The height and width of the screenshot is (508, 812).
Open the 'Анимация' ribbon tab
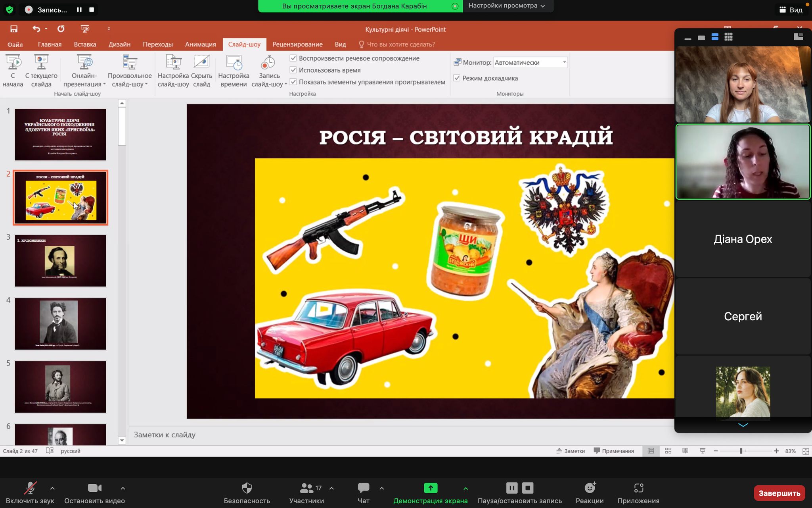pos(200,44)
